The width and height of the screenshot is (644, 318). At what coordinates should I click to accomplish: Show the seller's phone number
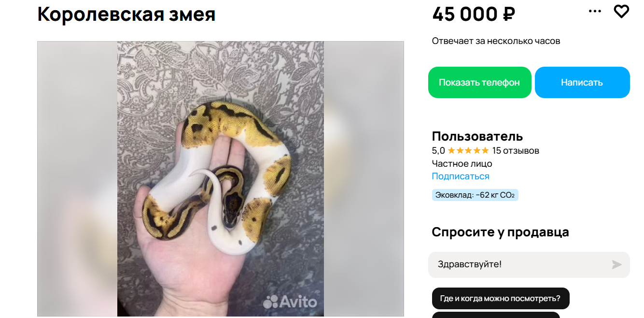(x=479, y=82)
